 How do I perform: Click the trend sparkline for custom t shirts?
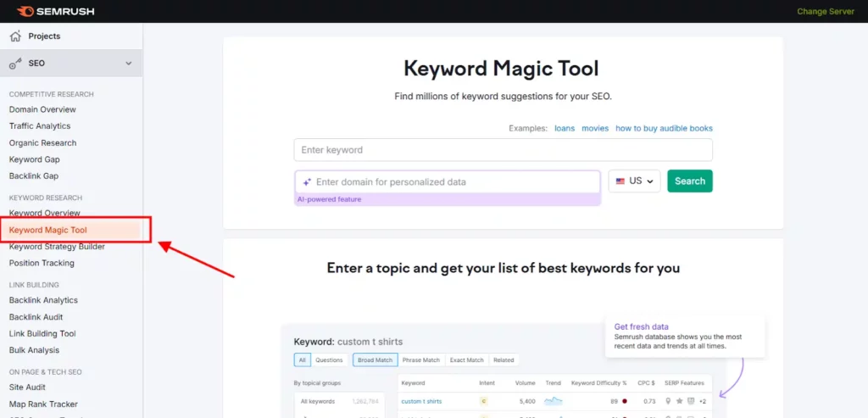coord(553,401)
